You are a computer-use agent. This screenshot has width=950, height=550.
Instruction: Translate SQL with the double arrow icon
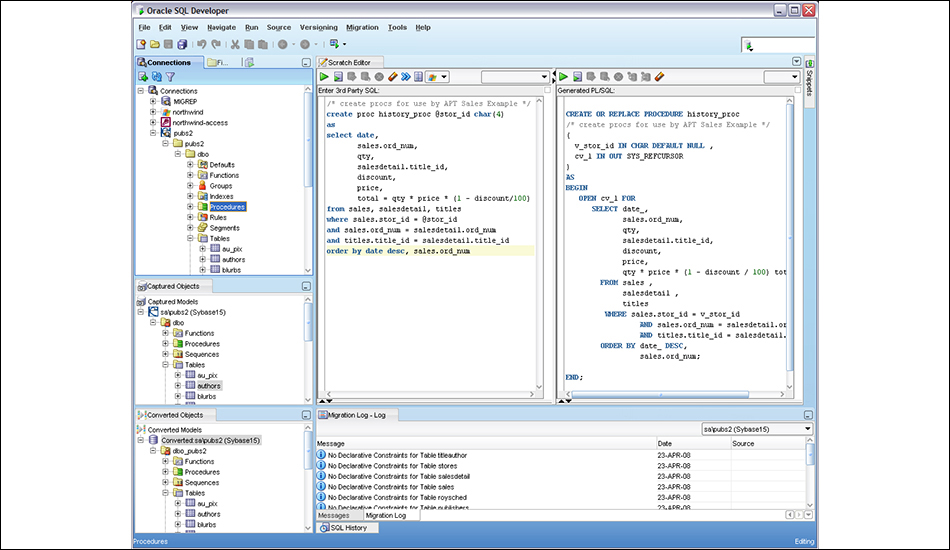406,77
